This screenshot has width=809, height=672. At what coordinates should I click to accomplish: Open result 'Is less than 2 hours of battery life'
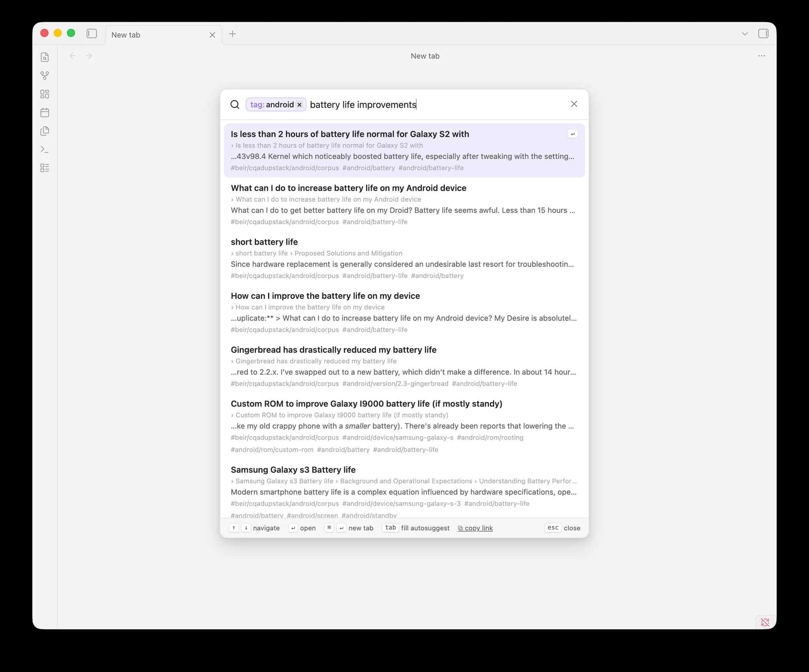[404, 150]
